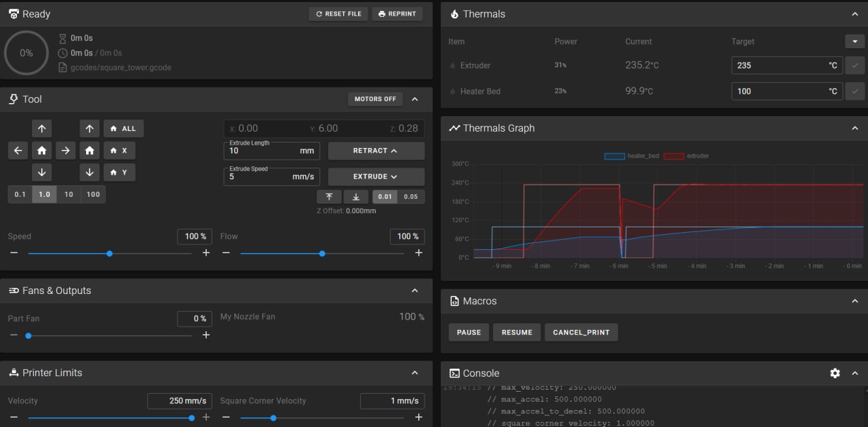Screen dimensions: 868x427
Task: Collapse the Fans & Outputs panel
Action: pos(415,291)
